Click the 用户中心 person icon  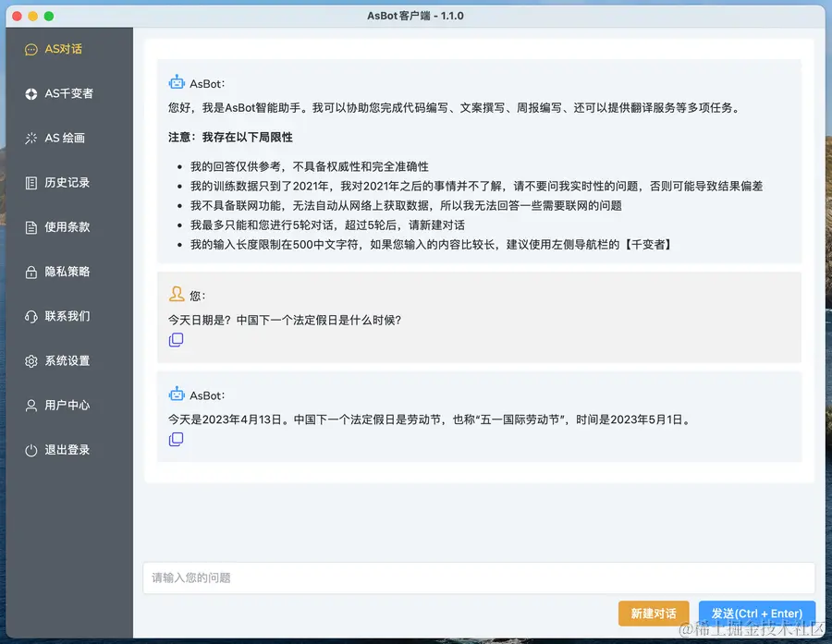31,406
